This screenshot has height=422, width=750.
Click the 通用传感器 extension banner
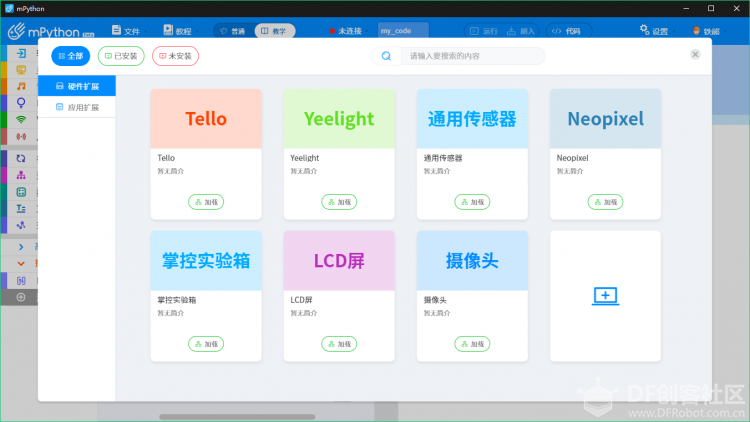[472, 119]
